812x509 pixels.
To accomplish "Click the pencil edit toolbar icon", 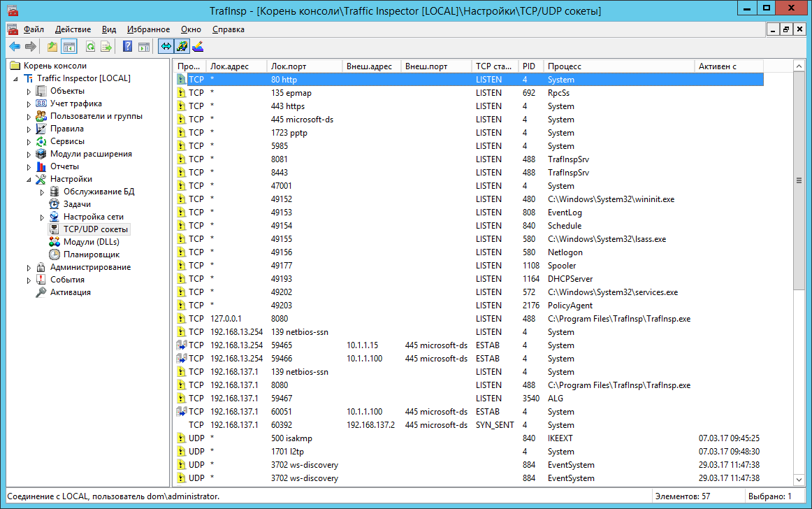I will tap(198, 47).
